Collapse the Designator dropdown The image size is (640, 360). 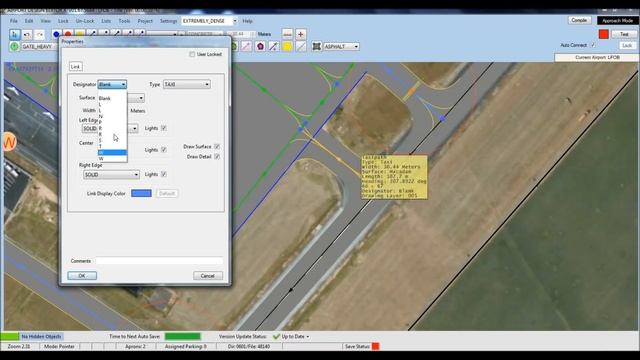tap(112, 84)
